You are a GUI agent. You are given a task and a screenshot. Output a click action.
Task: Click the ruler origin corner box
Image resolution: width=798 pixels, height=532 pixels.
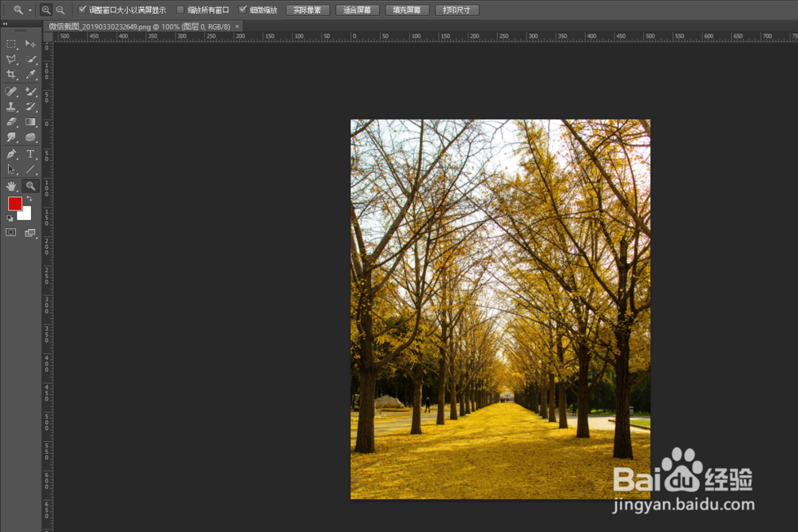(x=48, y=37)
